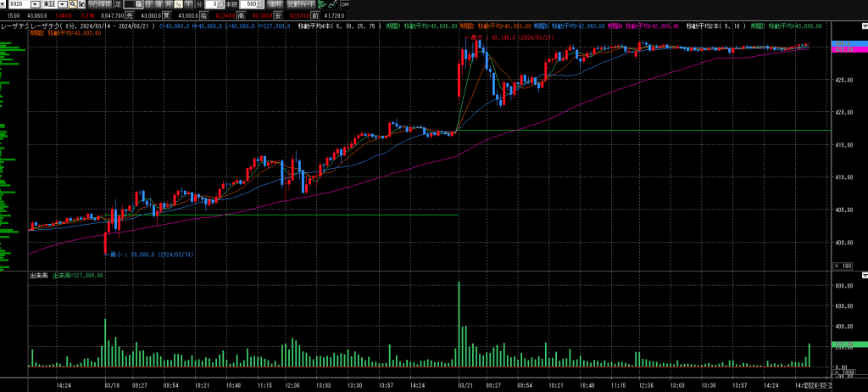
Task: Click the 出来高 volume panel label
Action: 37,276
